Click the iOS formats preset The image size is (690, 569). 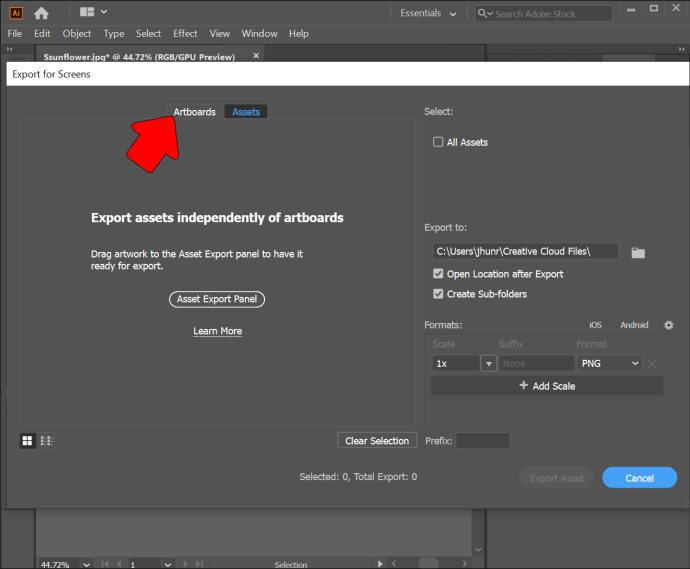pos(595,325)
